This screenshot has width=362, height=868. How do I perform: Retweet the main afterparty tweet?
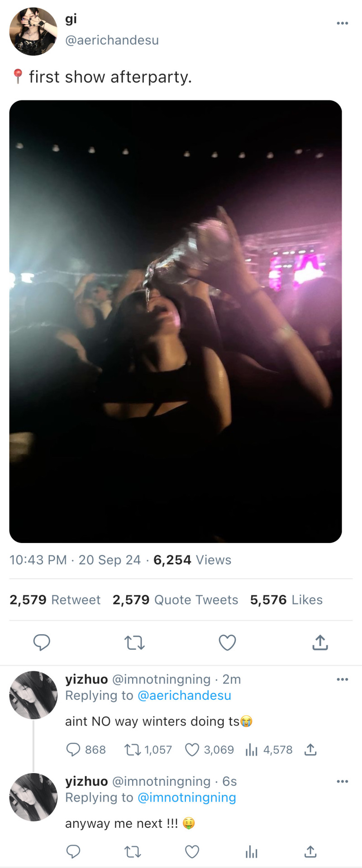[134, 642]
